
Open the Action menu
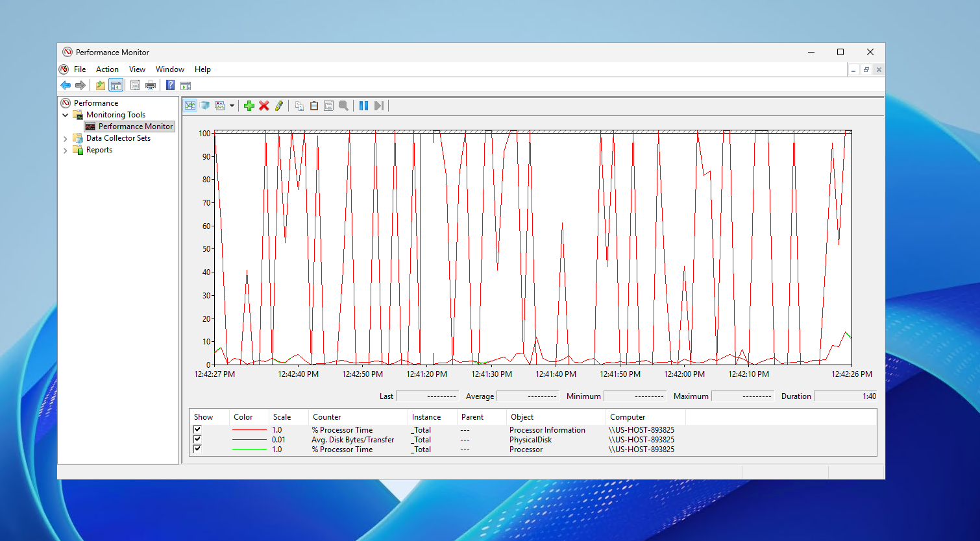(x=107, y=69)
